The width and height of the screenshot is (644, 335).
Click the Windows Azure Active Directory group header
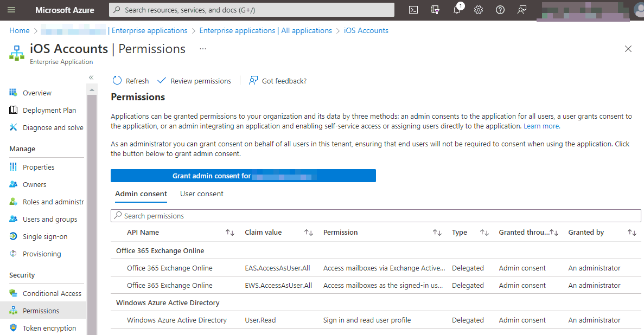coord(168,303)
